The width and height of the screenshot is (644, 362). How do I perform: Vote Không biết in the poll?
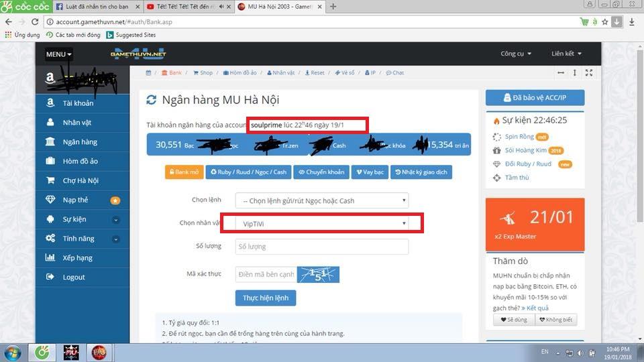tap(556, 320)
